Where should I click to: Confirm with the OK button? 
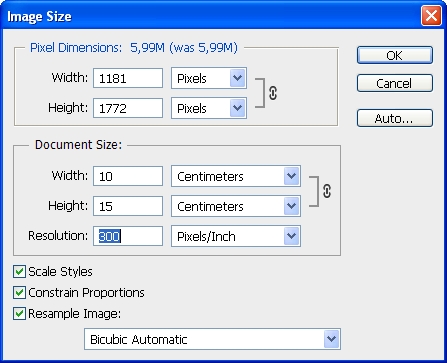[395, 55]
